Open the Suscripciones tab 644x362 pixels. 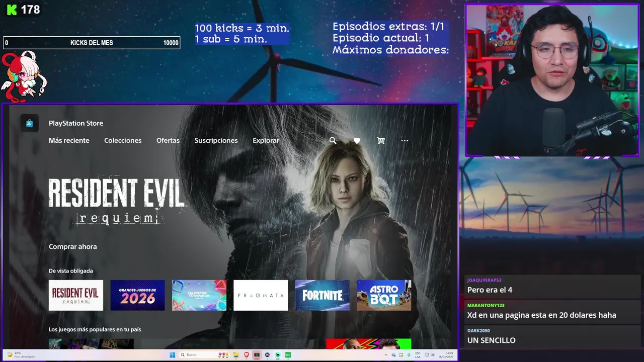216,141
